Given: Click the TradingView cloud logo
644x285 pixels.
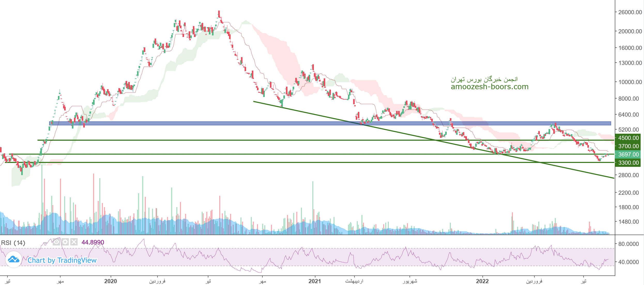Looking at the screenshot, I should point(13,259).
